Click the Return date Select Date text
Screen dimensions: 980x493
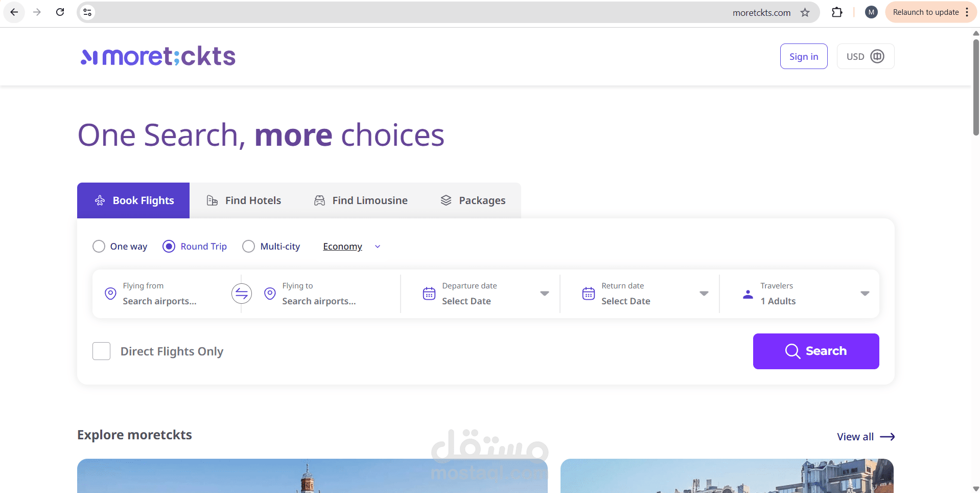[626, 301]
